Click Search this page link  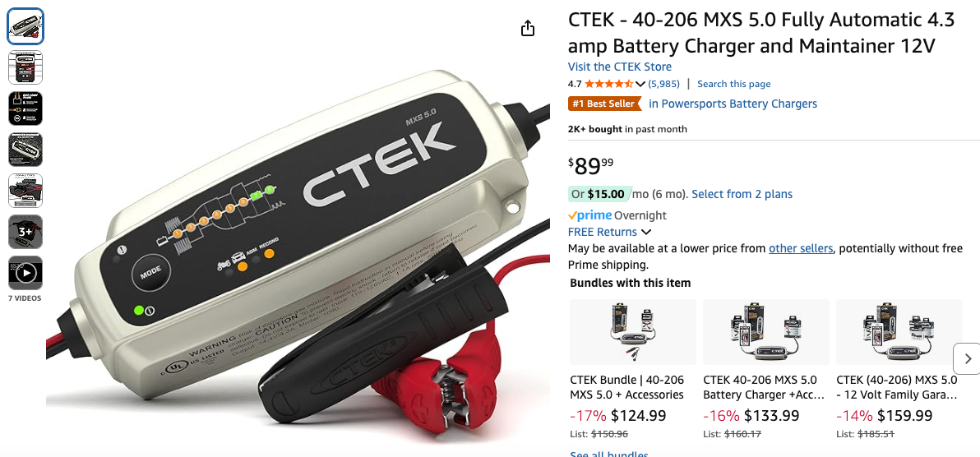(733, 84)
